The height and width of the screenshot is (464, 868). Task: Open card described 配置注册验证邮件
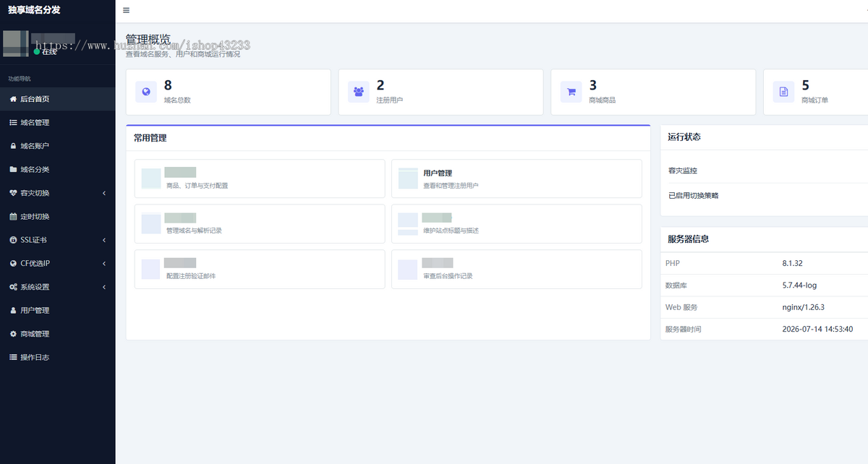click(x=260, y=270)
